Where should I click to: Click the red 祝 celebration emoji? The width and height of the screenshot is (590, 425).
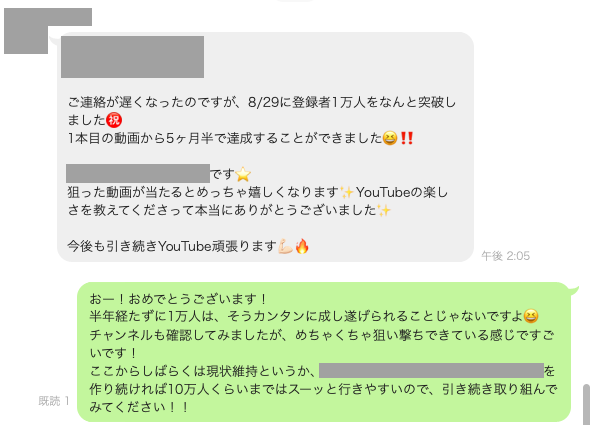coord(114,120)
